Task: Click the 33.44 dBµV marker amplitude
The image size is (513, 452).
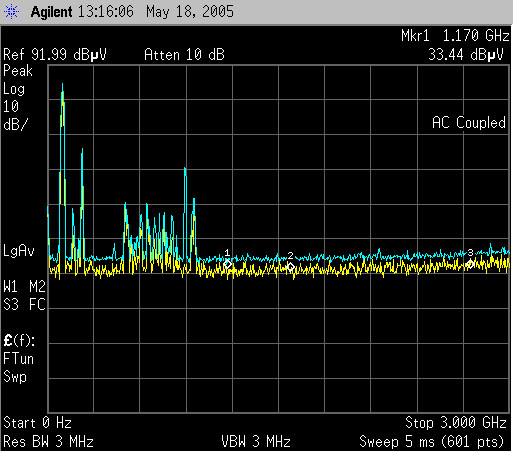Action: [x=466, y=55]
